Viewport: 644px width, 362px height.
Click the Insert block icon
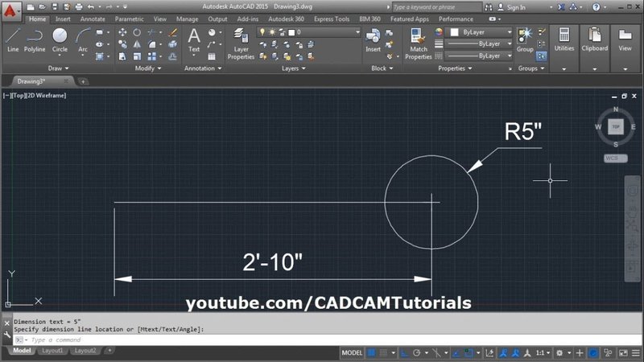(x=373, y=40)
